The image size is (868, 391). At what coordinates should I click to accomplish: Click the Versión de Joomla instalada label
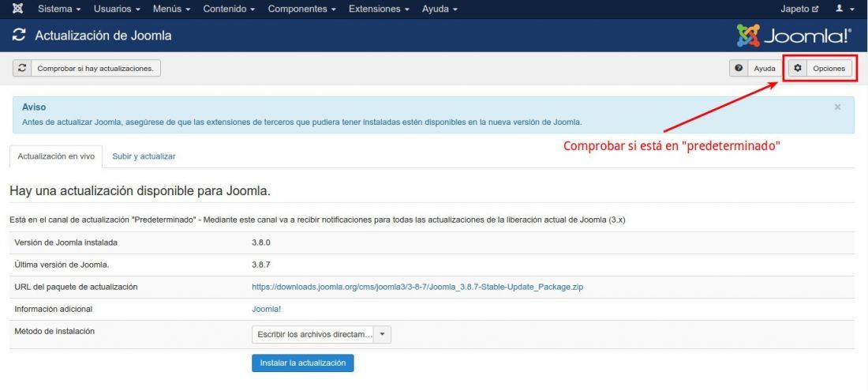[65, 242]
